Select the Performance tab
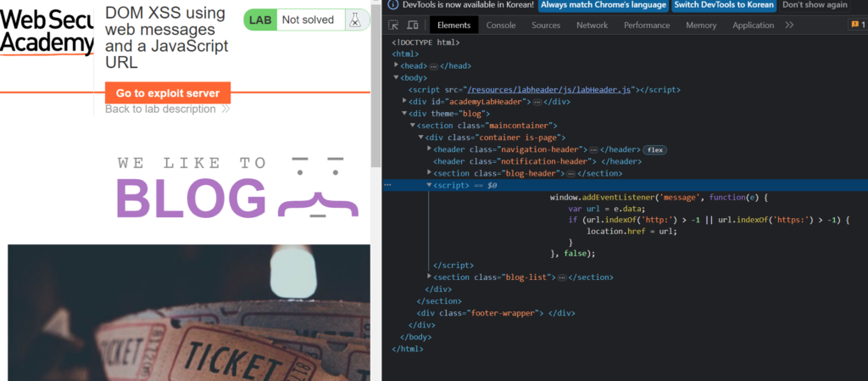The height and width of the screenshot is (381, 868). tap(647, 25)
